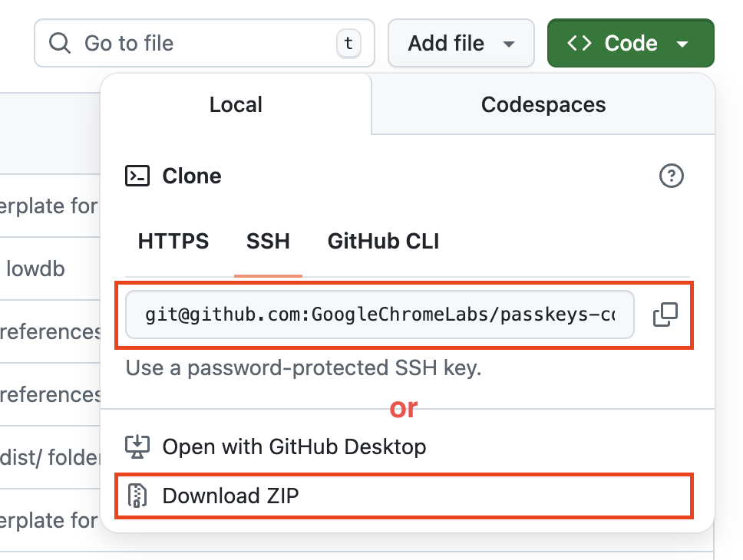Click the angle brackets icon on Code button
The width and height of the screenshot is (743, 560).
580,43
